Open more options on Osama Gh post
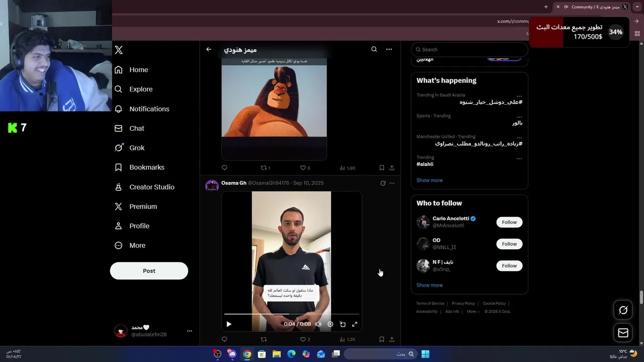Image resolution: width=644 pixels, height=362 pixels. [392, 183]
